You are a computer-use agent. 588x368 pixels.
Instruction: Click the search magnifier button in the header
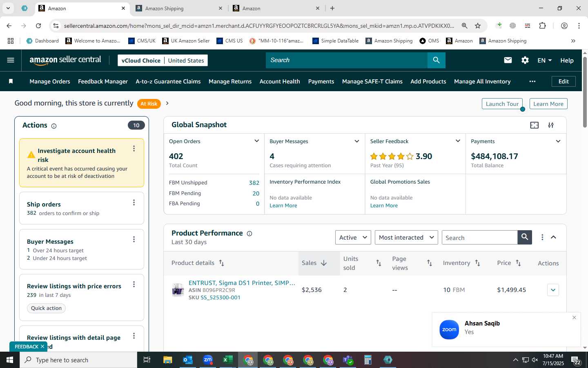437,60
